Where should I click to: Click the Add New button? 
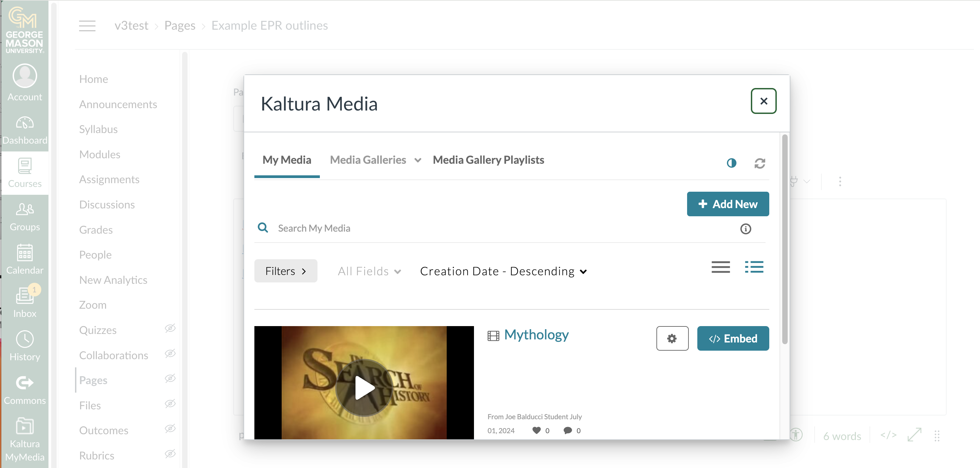click(x=727, y=204)
